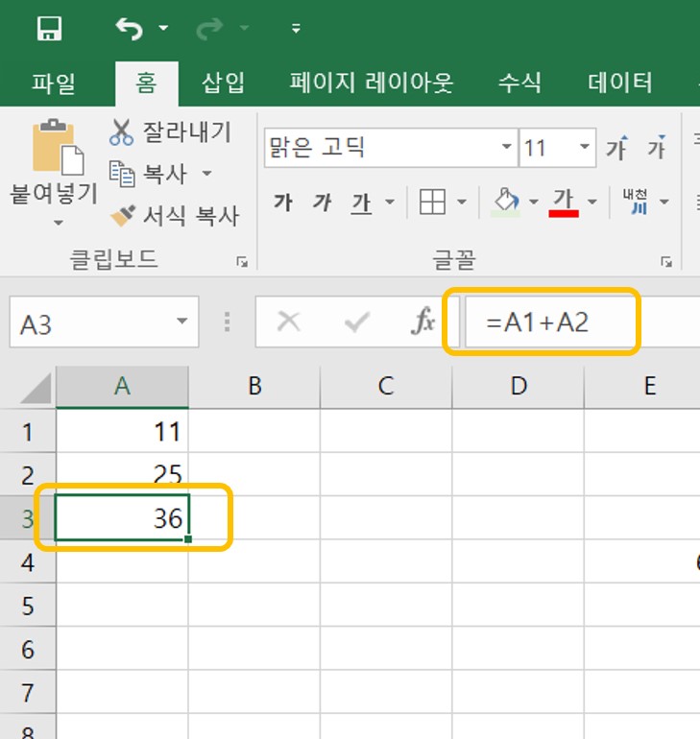The width and height of the screenshot is (700, 739).
Task: Click the 붙여넣기 clipboard paste icon
Action: coord(58,147)
